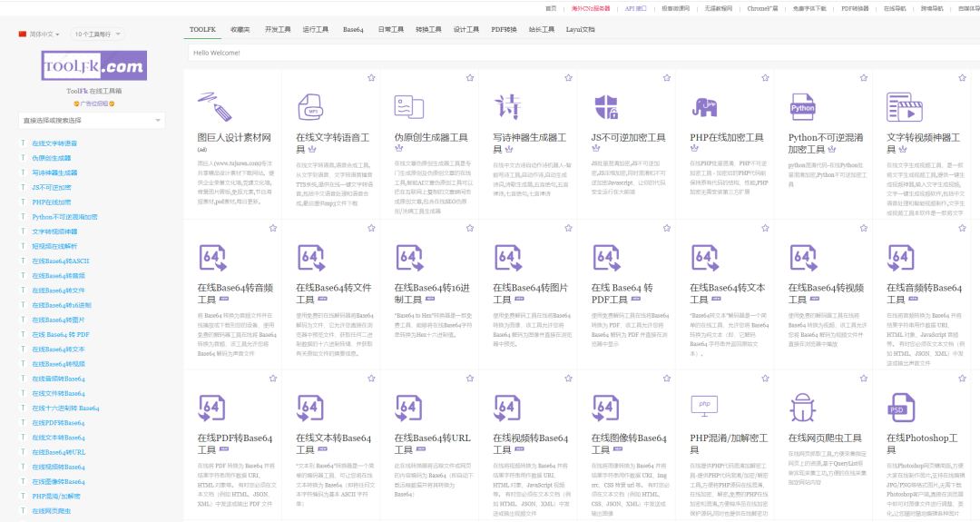Click the JS shield lock icon
This screenshot has width=980, height=522.
(606, 107)
